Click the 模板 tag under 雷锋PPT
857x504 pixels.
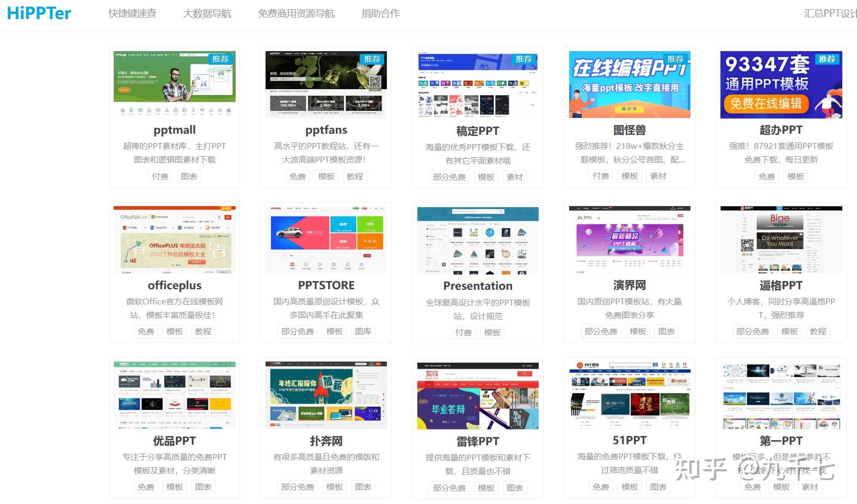(486, 488)
